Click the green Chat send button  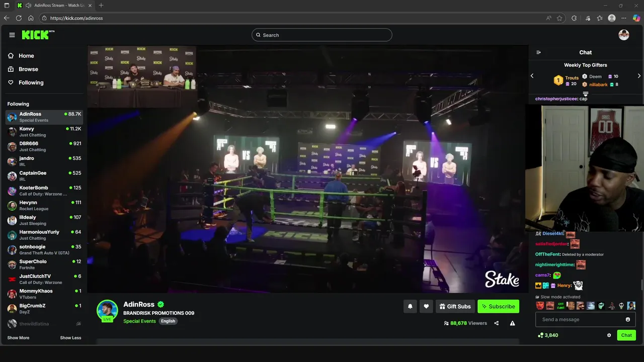point(626,335)
